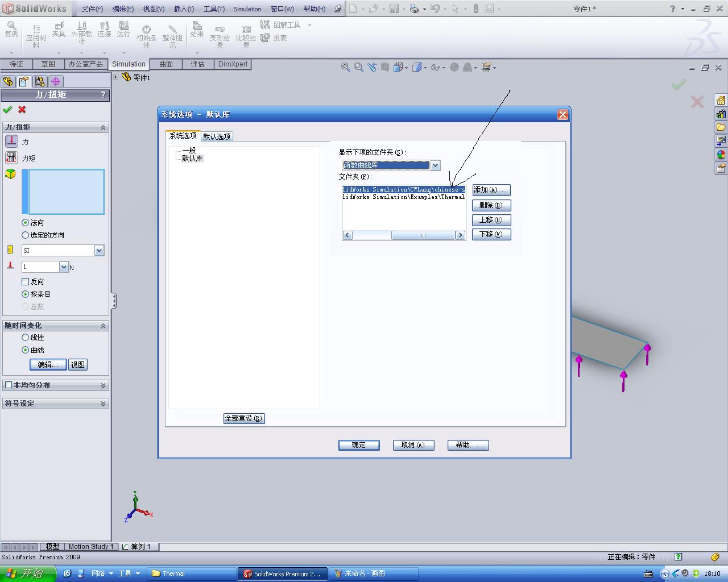Viewport: 728px width, 582px height.
Task: Switch to the Motion Study 1 tab
Action: (91, 546)
